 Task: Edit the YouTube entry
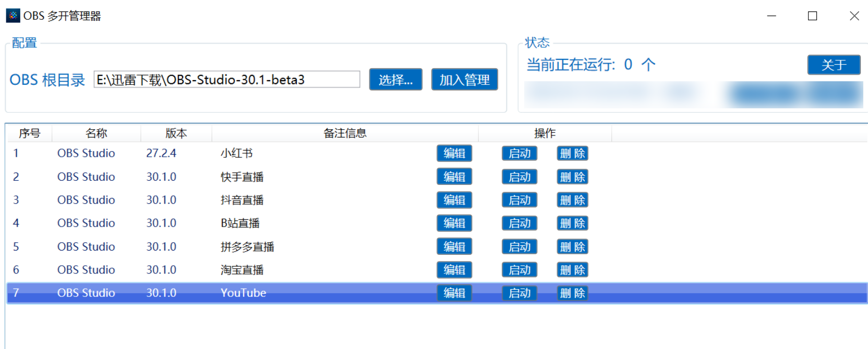[x=454, y=293]
